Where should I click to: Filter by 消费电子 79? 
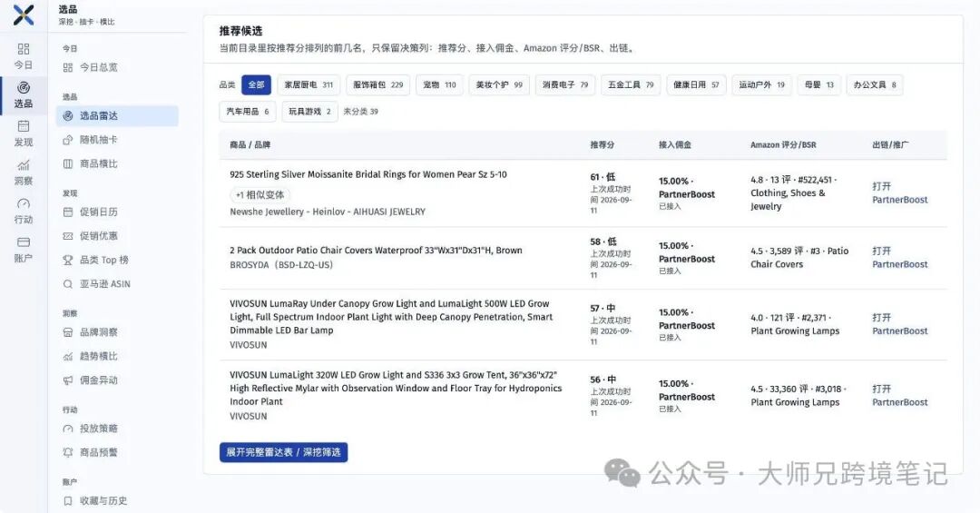tap(565, 85)
